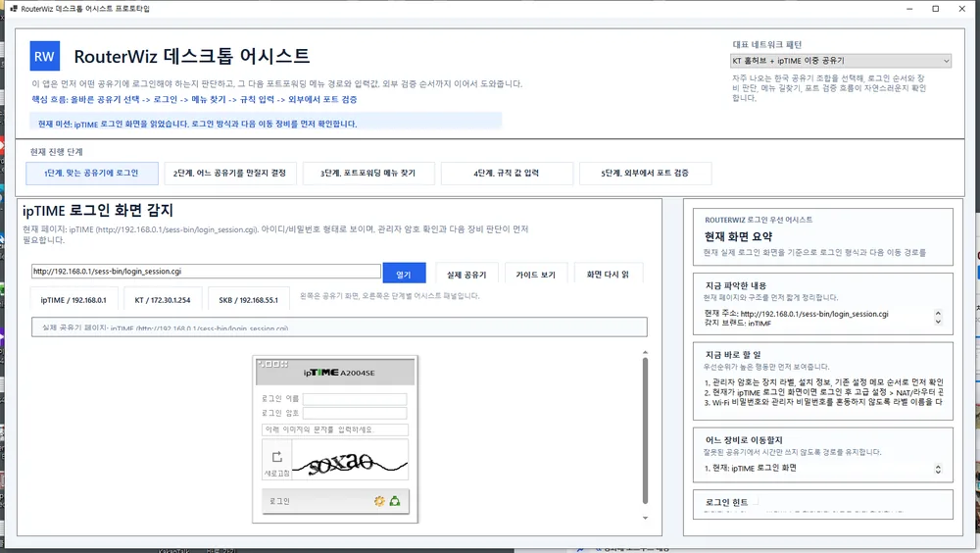The width and height of the screenshot is (980, 553).
Task: Click the 열기 button next to URL
Action: [404, 274]
